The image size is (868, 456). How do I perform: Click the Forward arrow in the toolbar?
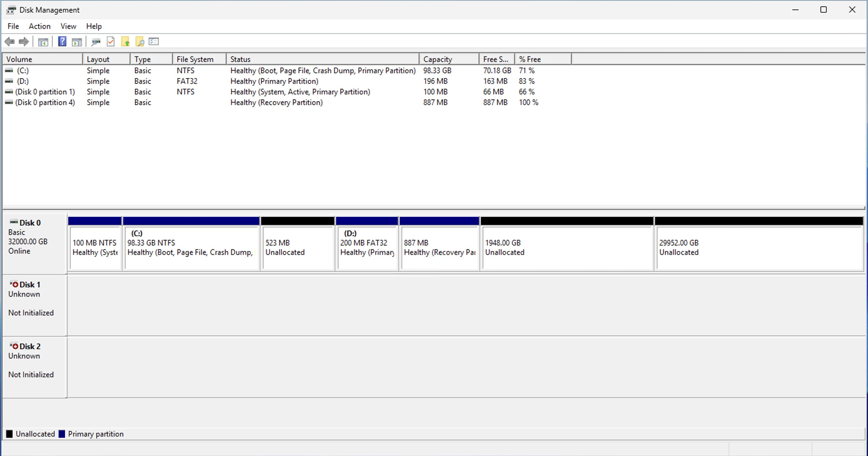(24, 42)
